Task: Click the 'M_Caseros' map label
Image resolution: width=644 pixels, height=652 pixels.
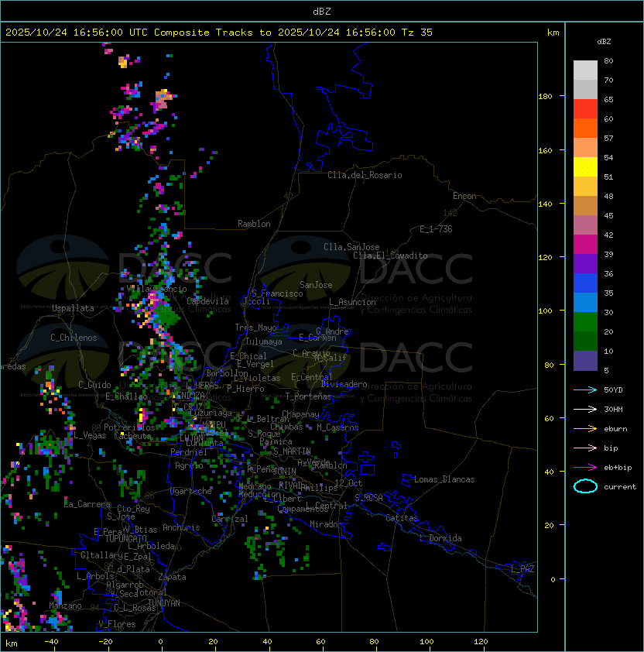Action: click(x=337, y=427)
